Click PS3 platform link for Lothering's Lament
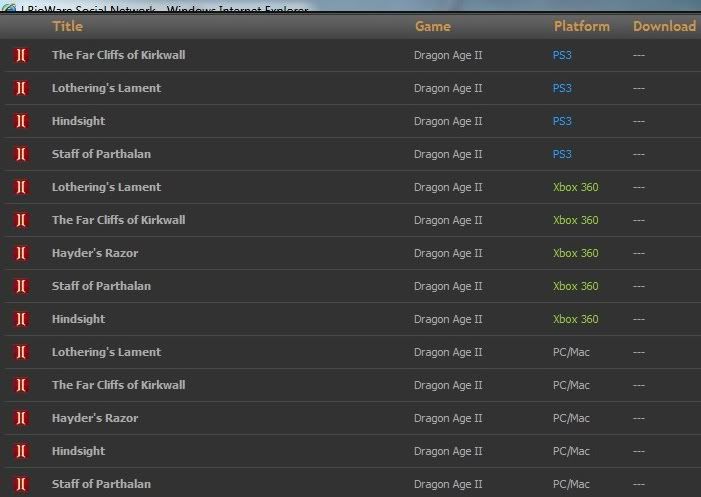 (562, 88)
